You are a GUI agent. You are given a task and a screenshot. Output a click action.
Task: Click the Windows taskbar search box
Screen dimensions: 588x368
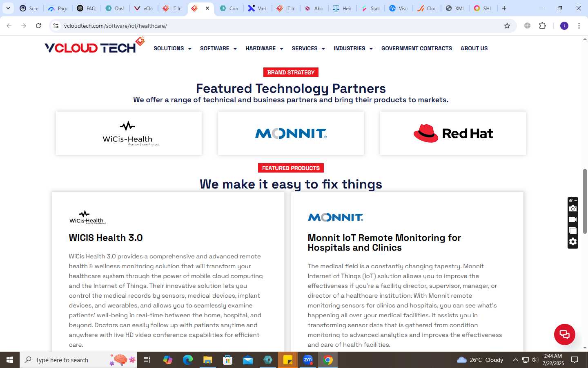point(78,360)
